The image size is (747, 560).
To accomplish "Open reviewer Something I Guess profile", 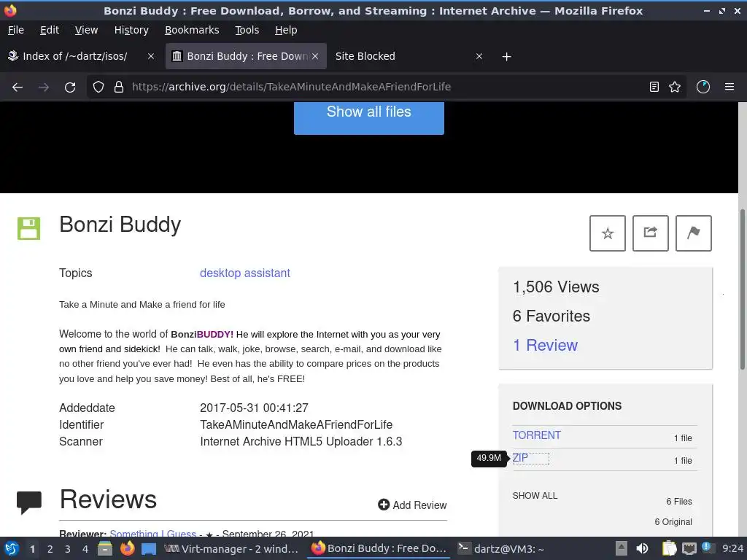I will click(153, 533).
